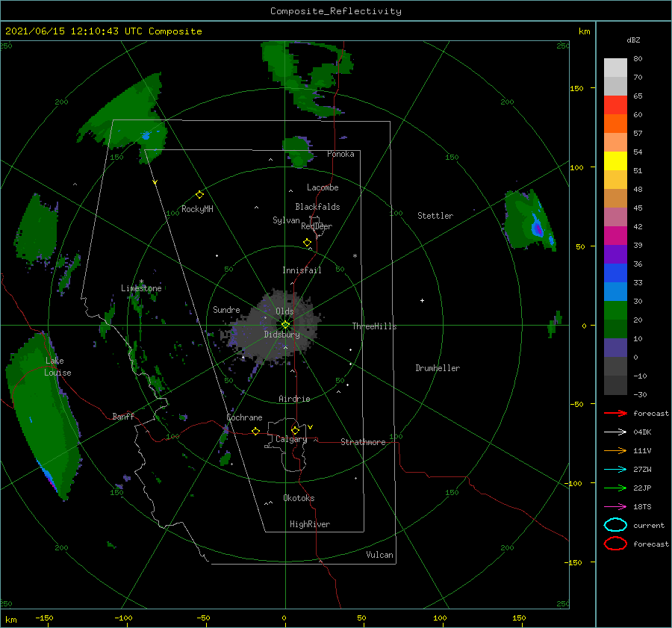The width and height of the screenshot is (672, 628).
Task: Click the yellow diamond marker in Calgary
Action: [x=295, y=430]
